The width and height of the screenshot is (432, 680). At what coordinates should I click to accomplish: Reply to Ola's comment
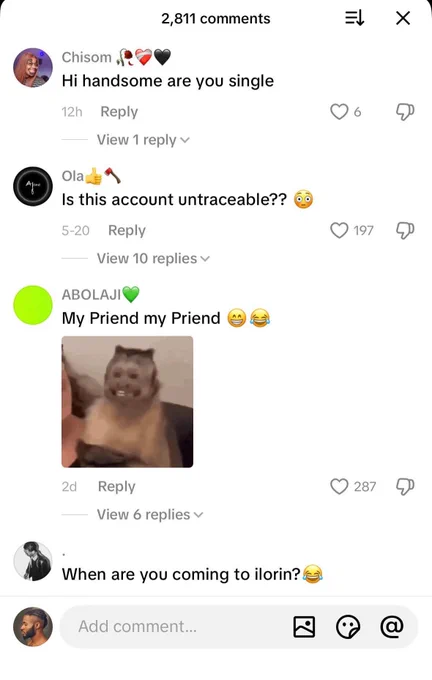(127, 230)
